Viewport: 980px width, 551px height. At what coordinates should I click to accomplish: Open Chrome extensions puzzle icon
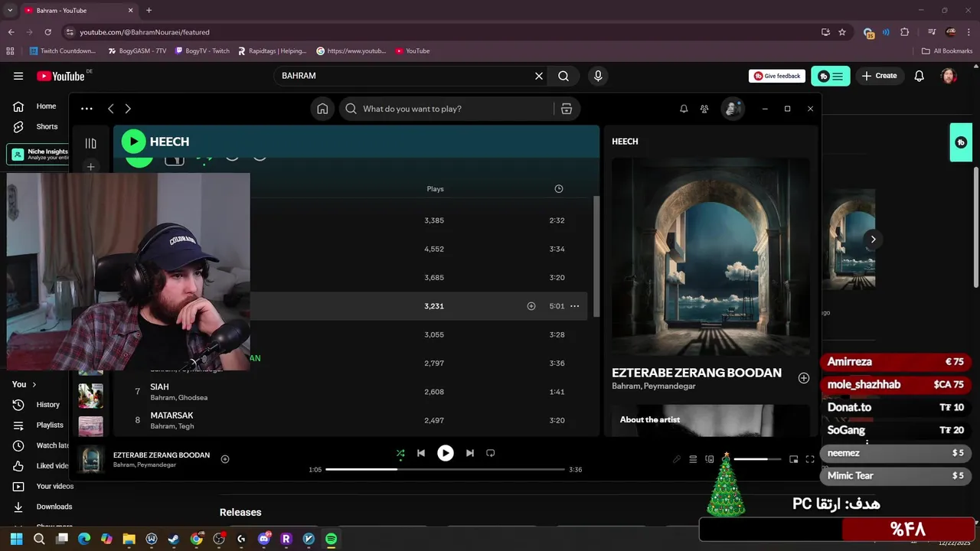905,32
